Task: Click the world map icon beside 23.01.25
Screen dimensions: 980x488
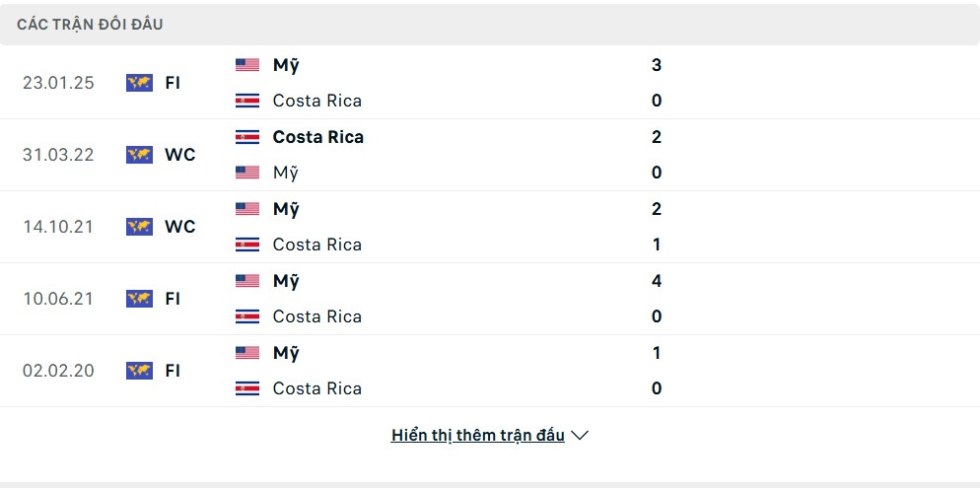Action: tap(139, 83)
